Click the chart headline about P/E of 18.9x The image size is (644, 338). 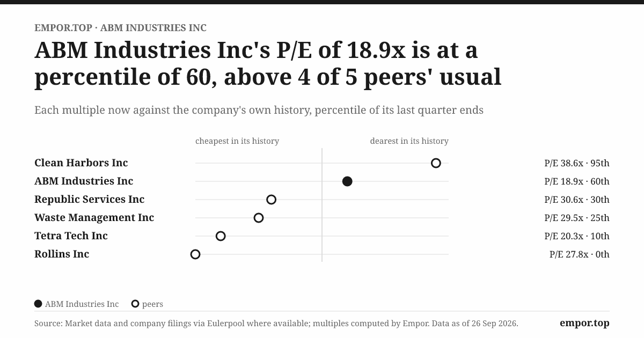tap(268, 63)
